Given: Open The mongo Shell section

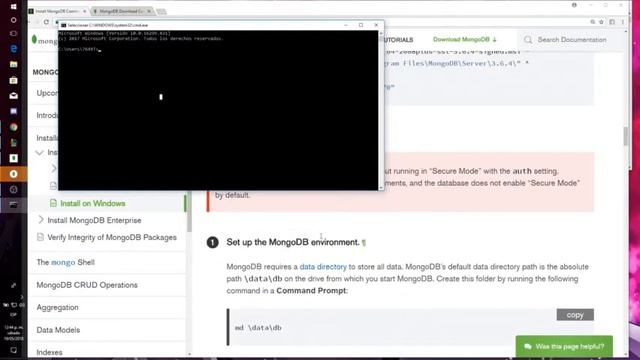Looking at the screenshot, I should tap(65, 262).
